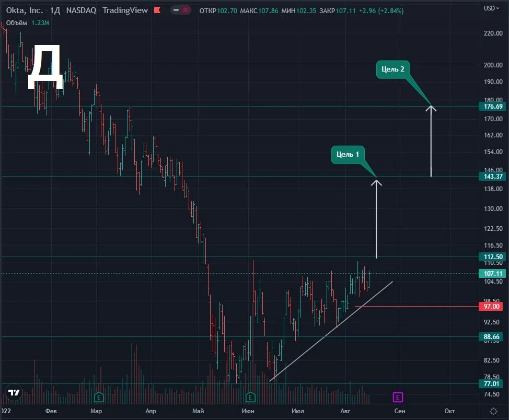The height and width of the screenshot is (420, 509).
Task: Click the 130.00 price axis label
Action: (493, 209)
